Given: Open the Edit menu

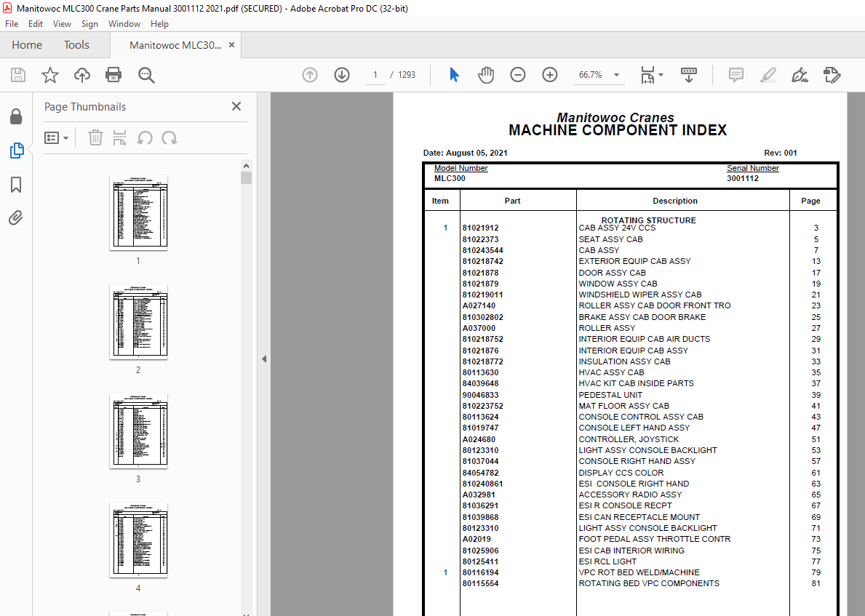Looking at the screenshot, I should 36,24.
